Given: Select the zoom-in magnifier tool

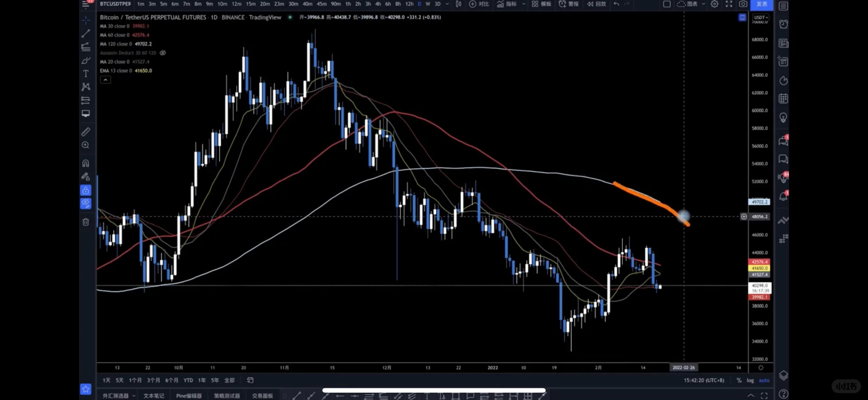Looking at the screenshot, I should point(85,145).
